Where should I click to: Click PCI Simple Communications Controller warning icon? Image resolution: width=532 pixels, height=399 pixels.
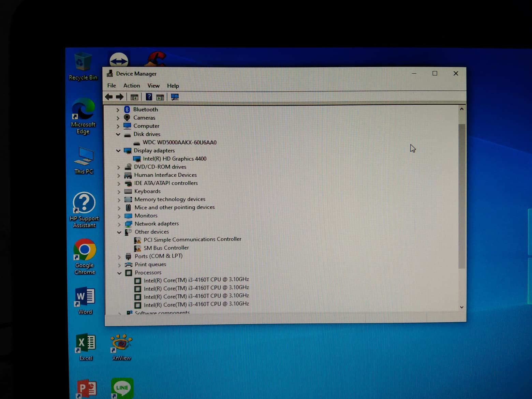[x=137, y=240]
